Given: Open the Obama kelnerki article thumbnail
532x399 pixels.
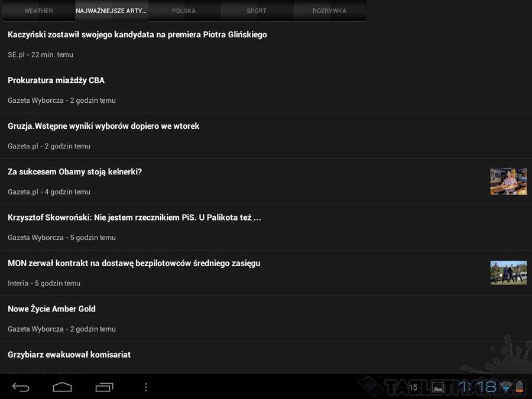Looking at the screenshot, I should click(508, 181).
